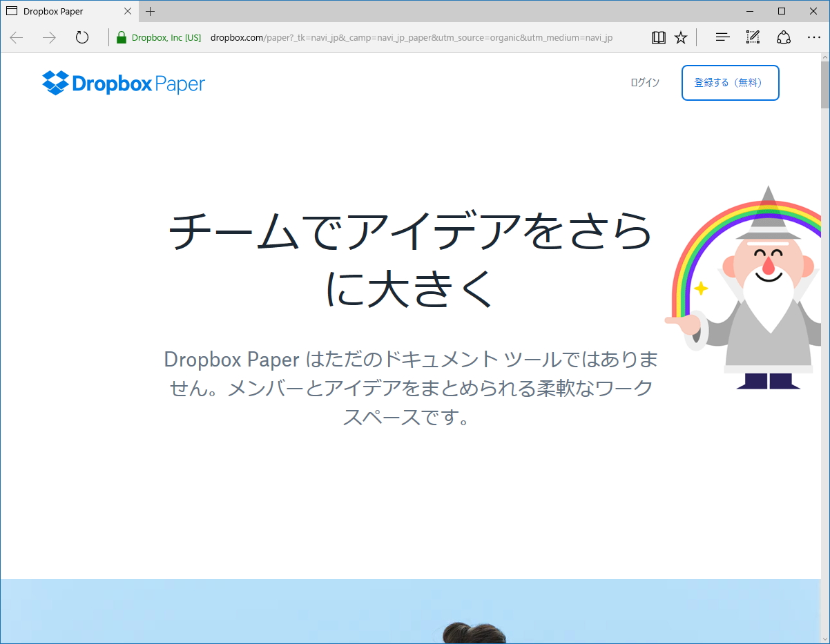Open the Hub pane icon
Viewport: 830px width, 644px height.
[x=722, y=37]
